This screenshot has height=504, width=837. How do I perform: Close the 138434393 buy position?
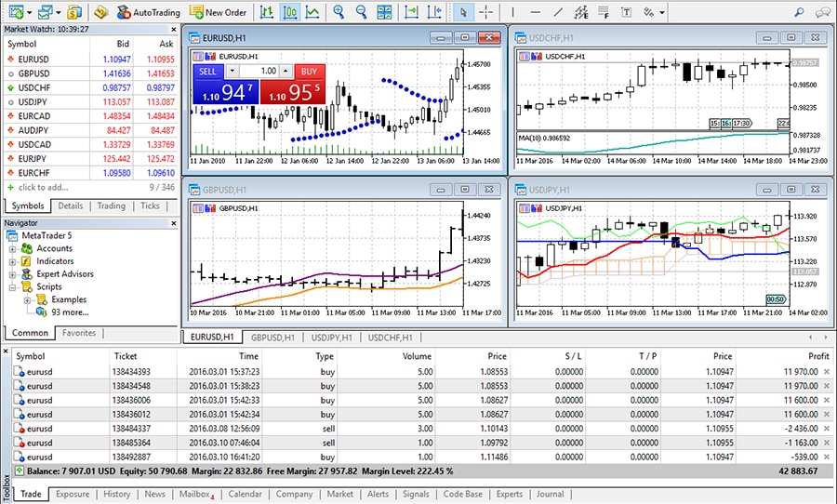click(x=827, y=372)
